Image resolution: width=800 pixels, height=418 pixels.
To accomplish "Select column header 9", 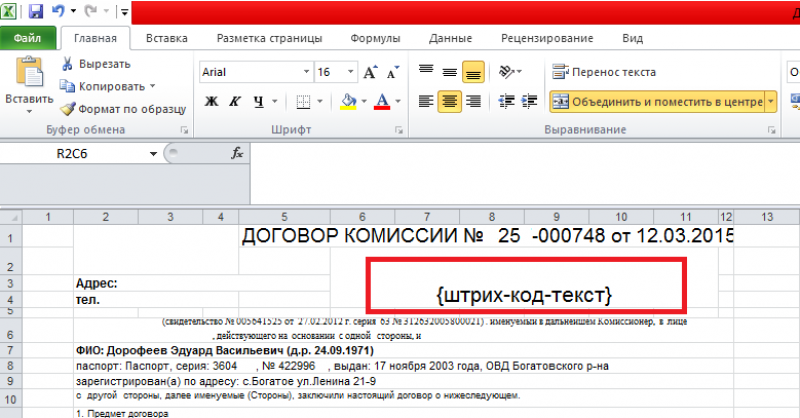I will tap(556, 217).
